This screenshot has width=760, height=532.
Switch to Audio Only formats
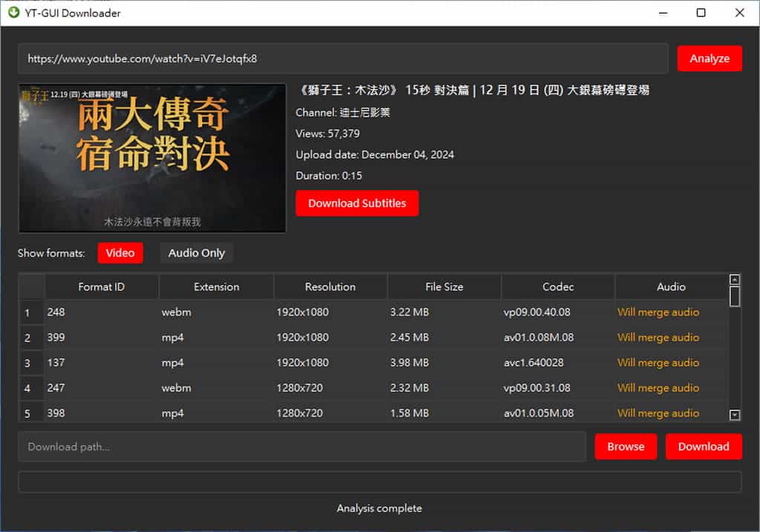point(196,253)
